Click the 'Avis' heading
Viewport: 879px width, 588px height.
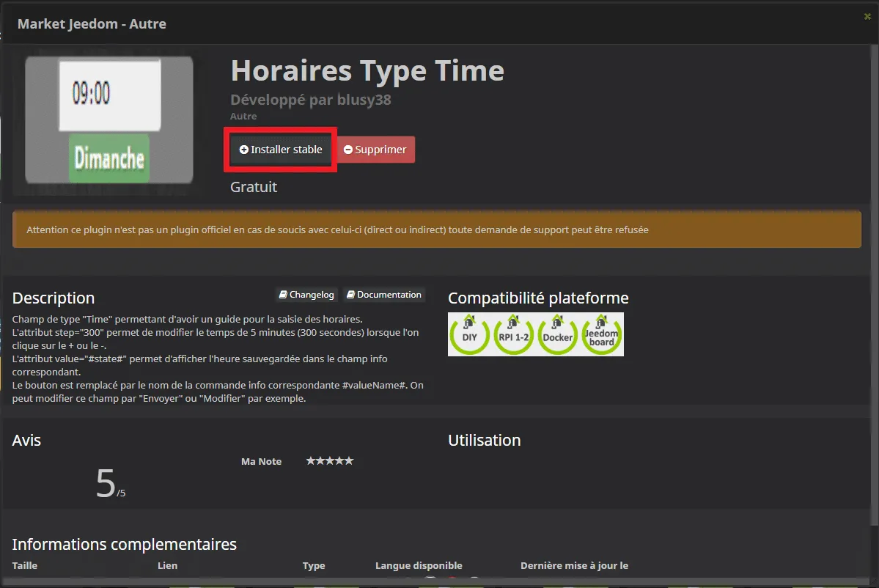pyautogui.click(x=26, y=440)
